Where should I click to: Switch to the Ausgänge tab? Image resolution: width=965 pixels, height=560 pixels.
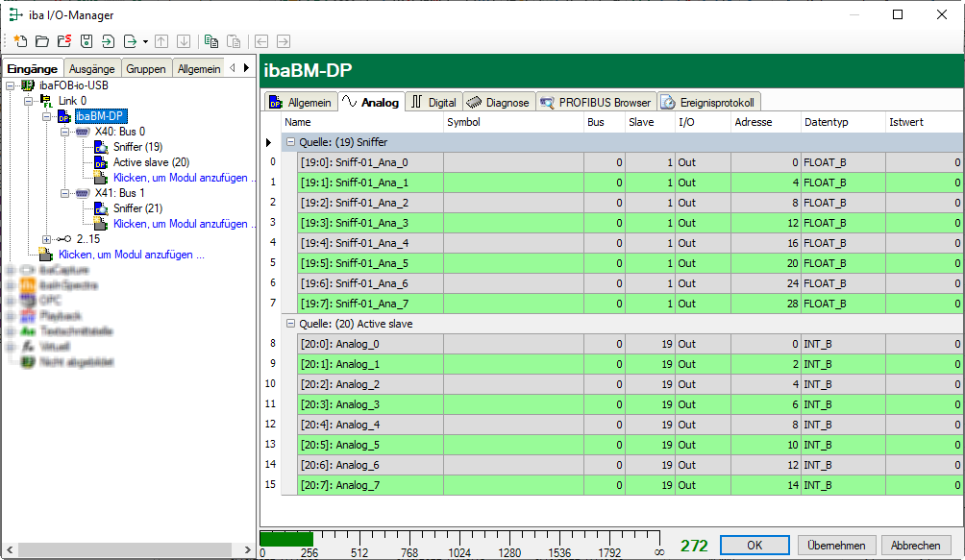(x=92, y=69)
